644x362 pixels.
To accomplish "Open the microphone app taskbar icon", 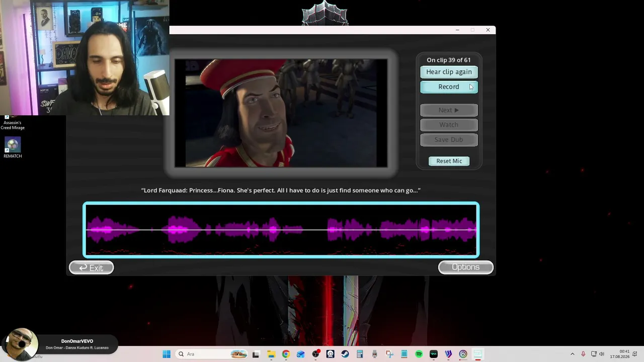I will [x=374, y=354].
